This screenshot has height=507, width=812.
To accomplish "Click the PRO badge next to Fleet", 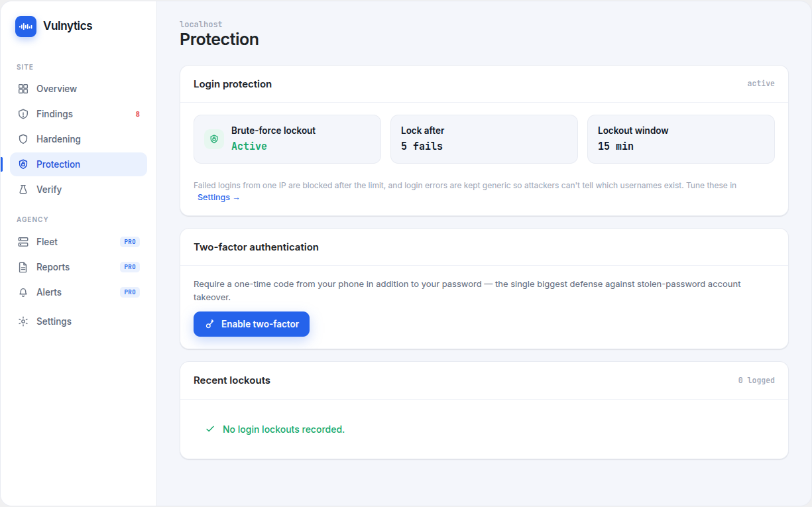I will pyautogui.click(x=130, y=242).
